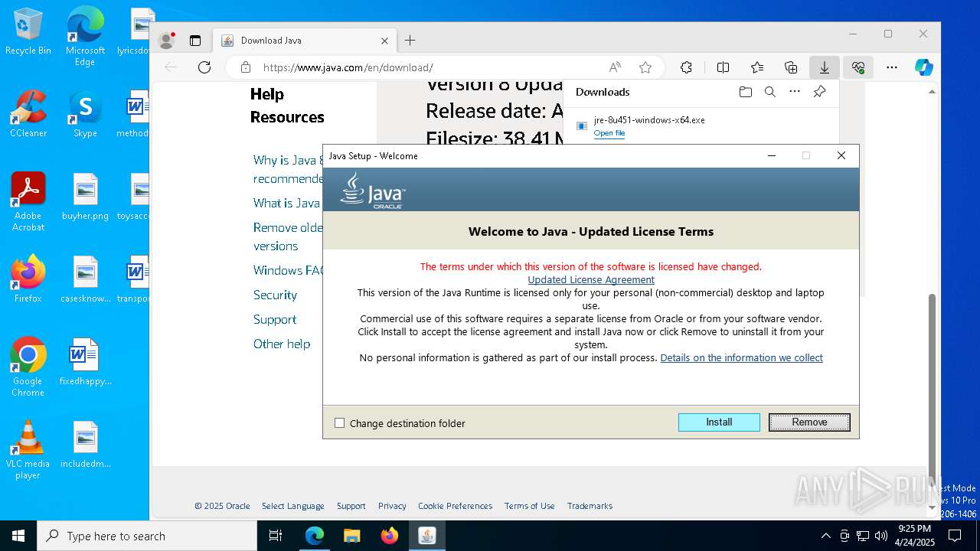Select the Firefox desktop icon

pos(28,279)
